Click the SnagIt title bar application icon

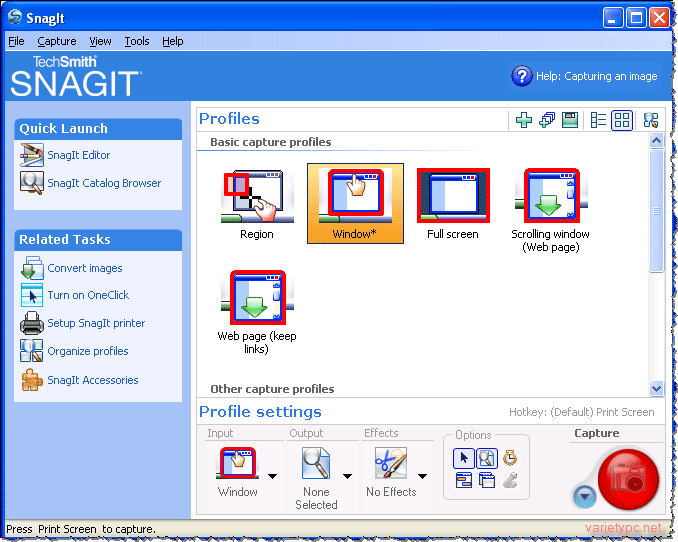pos(15,17)
